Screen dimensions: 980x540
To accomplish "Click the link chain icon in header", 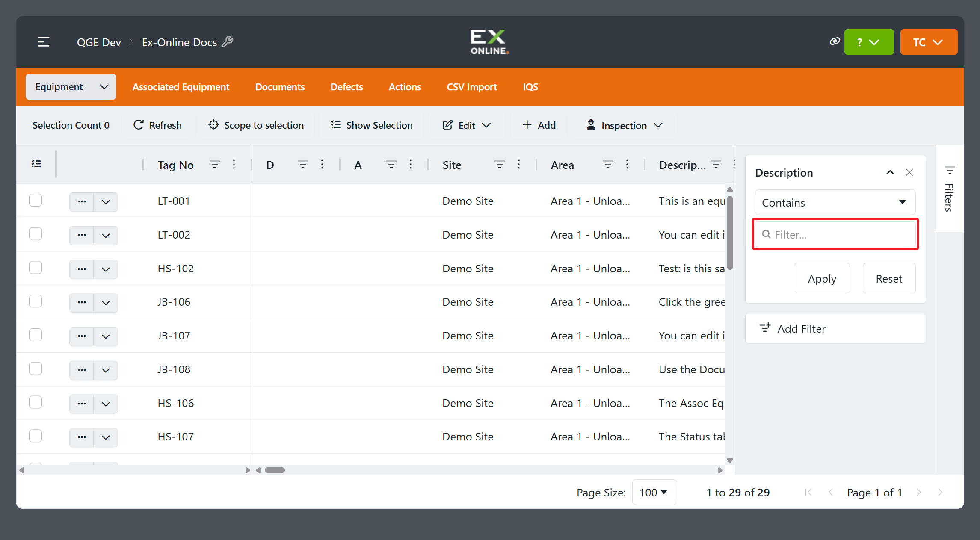I will click(835, 41).
